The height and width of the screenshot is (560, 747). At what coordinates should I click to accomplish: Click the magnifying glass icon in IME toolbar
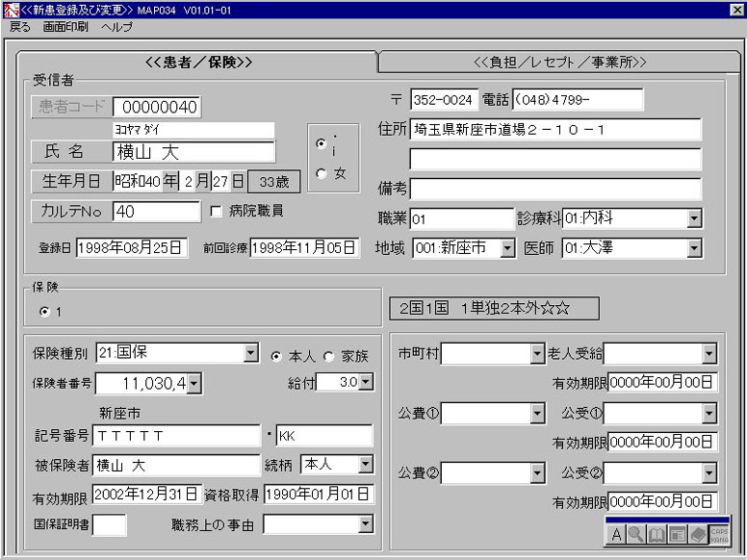pos(636,535)
